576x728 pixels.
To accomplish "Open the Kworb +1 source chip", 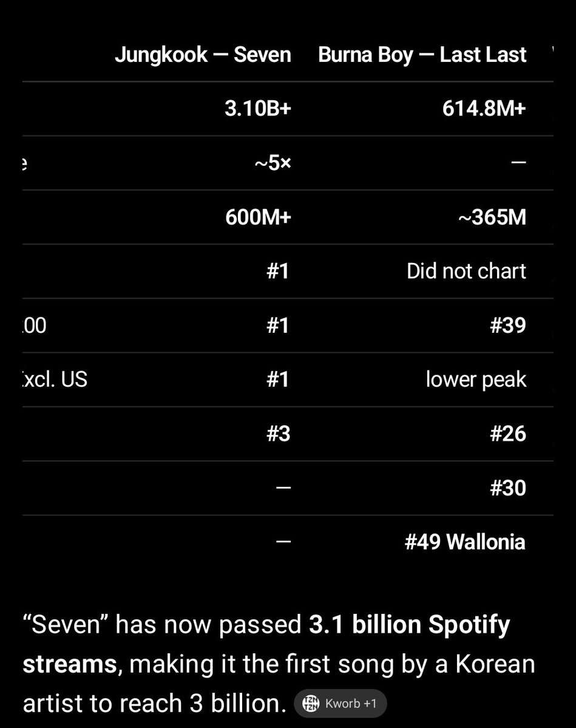I will click(x=341, y=703).
